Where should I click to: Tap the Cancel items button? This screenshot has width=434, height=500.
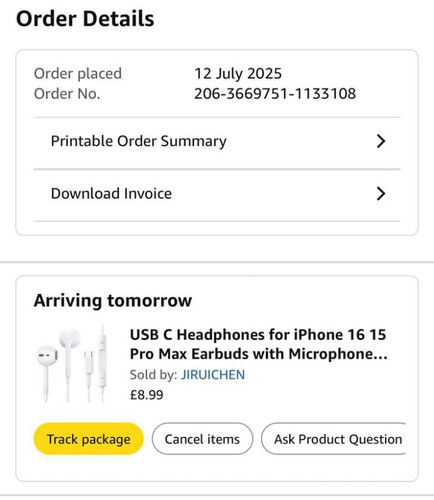[x=202, y=439]
